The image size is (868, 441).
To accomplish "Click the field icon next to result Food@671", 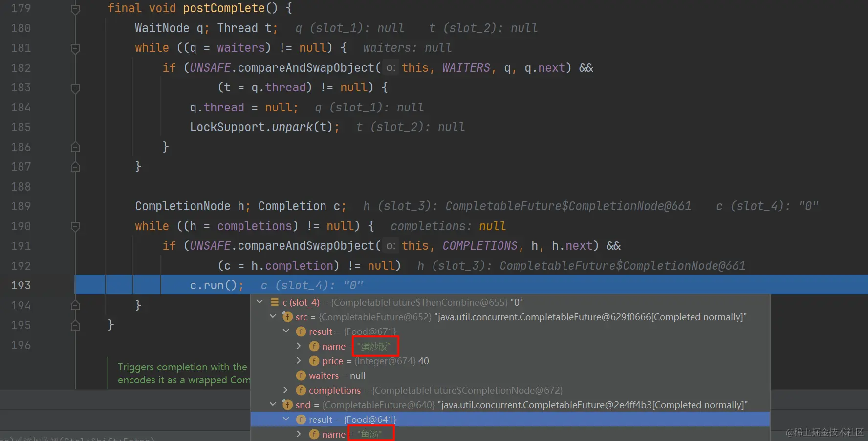I will 301,331.
